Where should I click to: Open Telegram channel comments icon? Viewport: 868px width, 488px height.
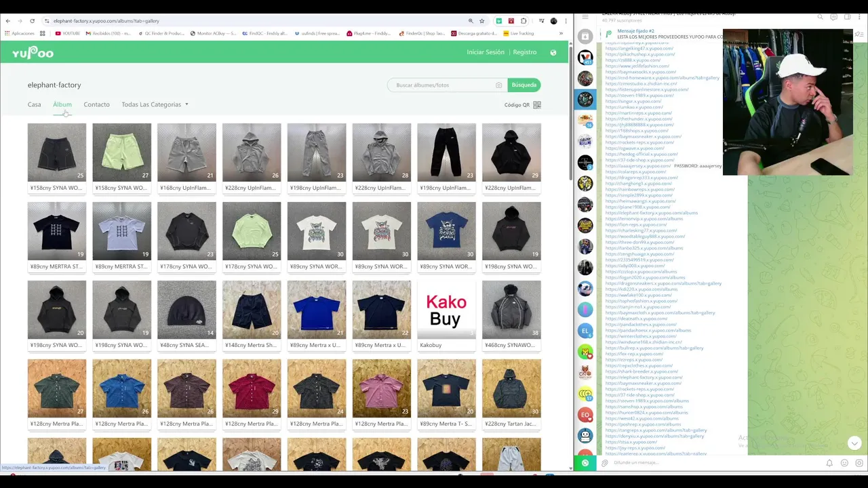tap(833, 17)
